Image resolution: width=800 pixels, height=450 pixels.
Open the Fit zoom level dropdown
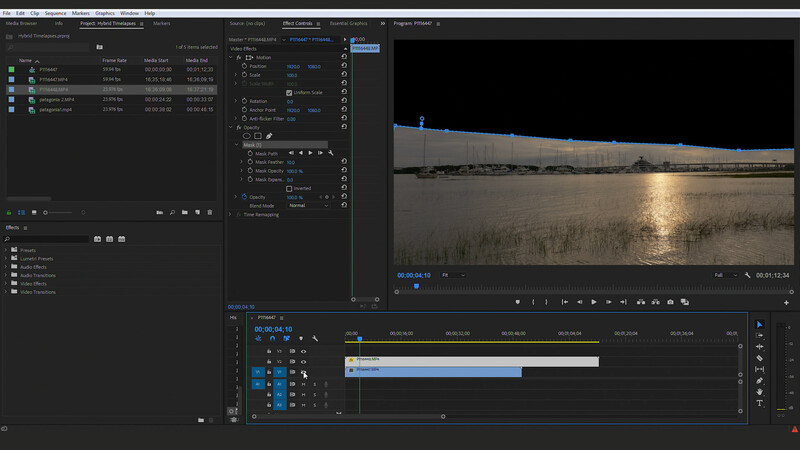coord(453,275)
